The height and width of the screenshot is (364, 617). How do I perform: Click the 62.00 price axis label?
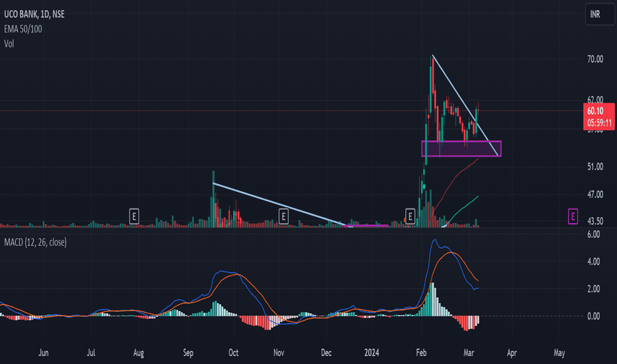pyautogui.click(x=595, y=99)
